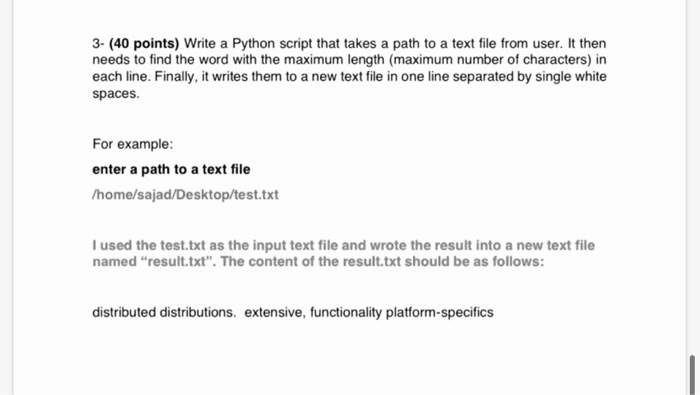This screenshot has width=700, height=395.
Task: Click "I used the test.txt" gray sentence start
Action: pos(149,245)
